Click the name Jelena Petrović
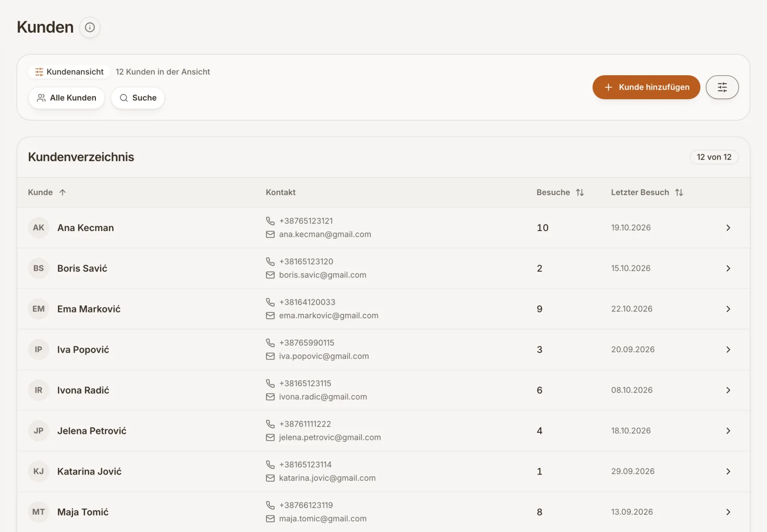Image resolution: width=767 pixels, height=532 pixels. point(92,431)
